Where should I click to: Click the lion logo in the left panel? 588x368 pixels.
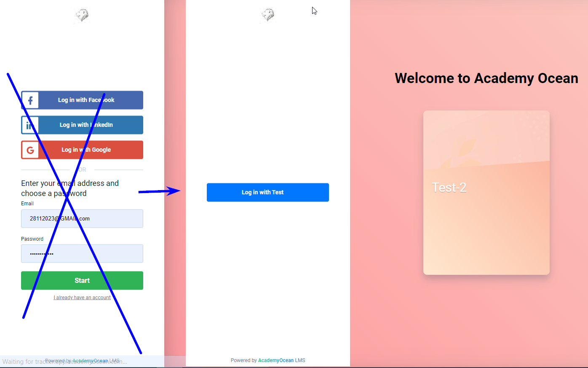tap(82, 16)
